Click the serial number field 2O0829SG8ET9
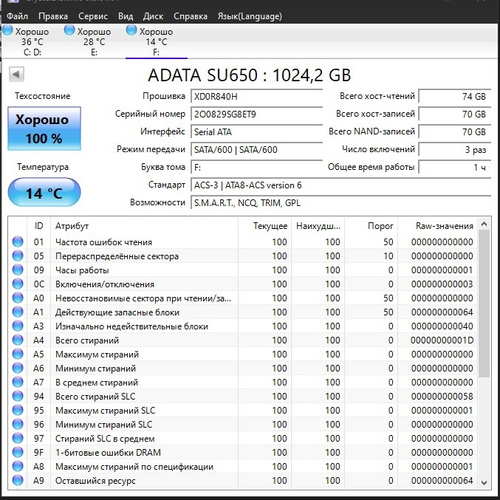 [257, 114]
